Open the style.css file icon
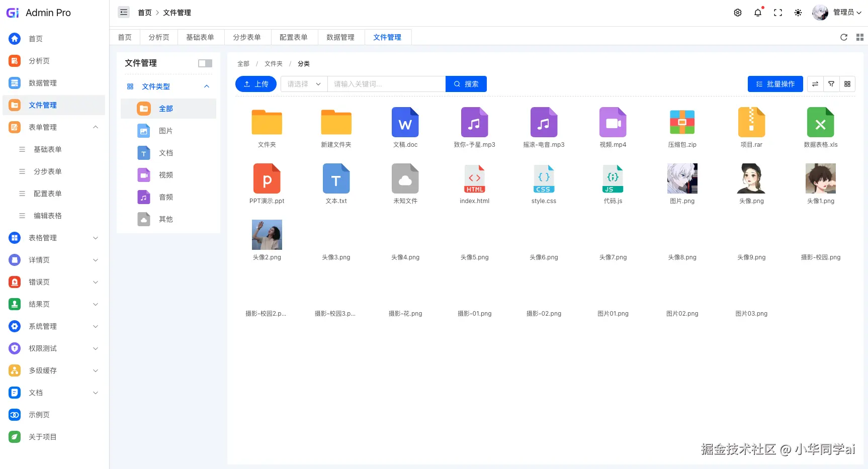Screen dimensions: 868x469 [x=544, y=178]
